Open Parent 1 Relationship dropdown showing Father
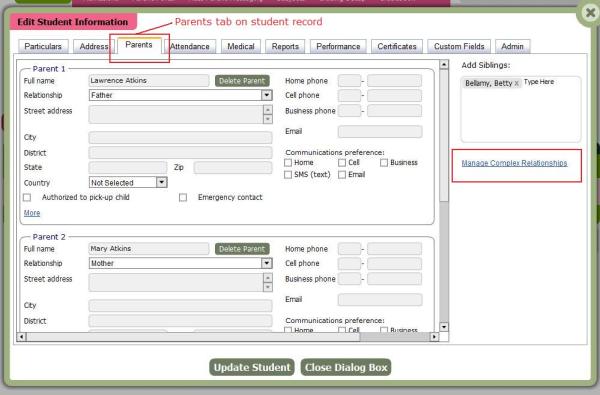 pos(267,95)
